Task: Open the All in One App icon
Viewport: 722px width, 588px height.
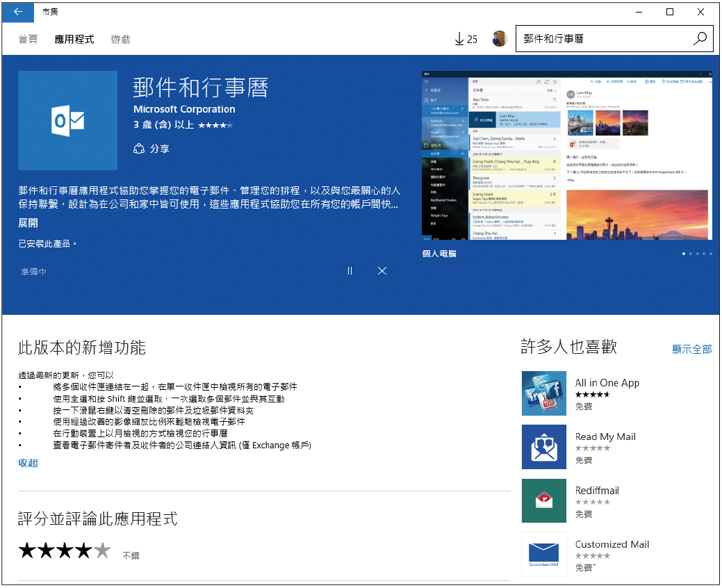Action: coord(544,393)
